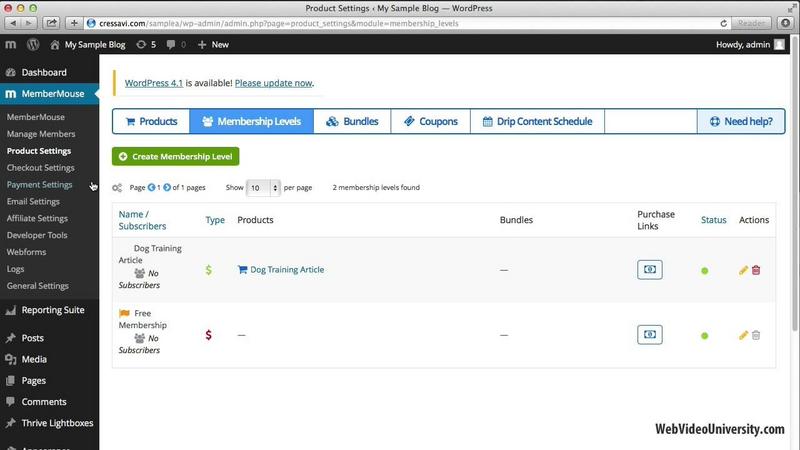800x450 pixels.
Task: Open Pages in sidebar
Action: [x=33, y=381]
